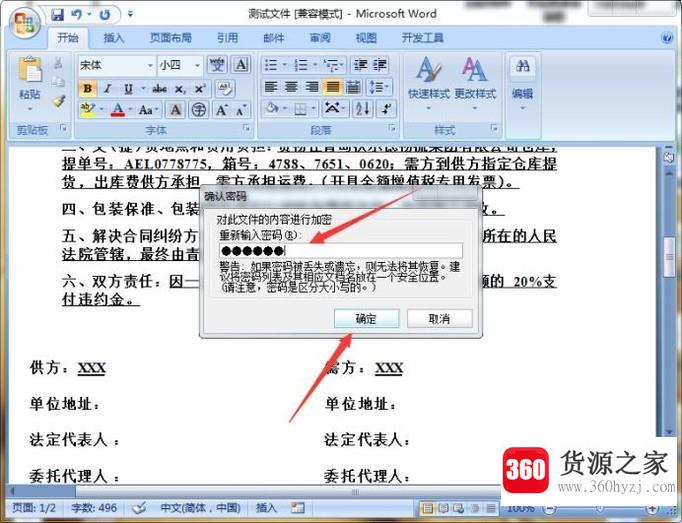The width and height of the screenshot is (682, 523).
Task: Toggle superscript formatting
Action: point(200,89)
